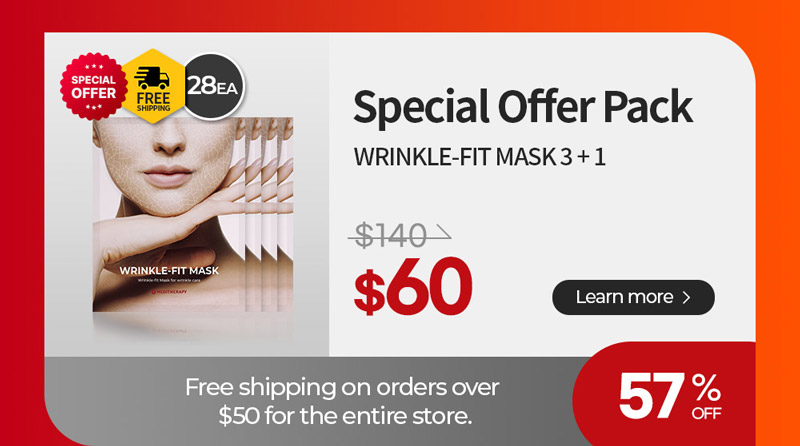Click the arrow chevron inside Learn more

(x=687, y=298)
